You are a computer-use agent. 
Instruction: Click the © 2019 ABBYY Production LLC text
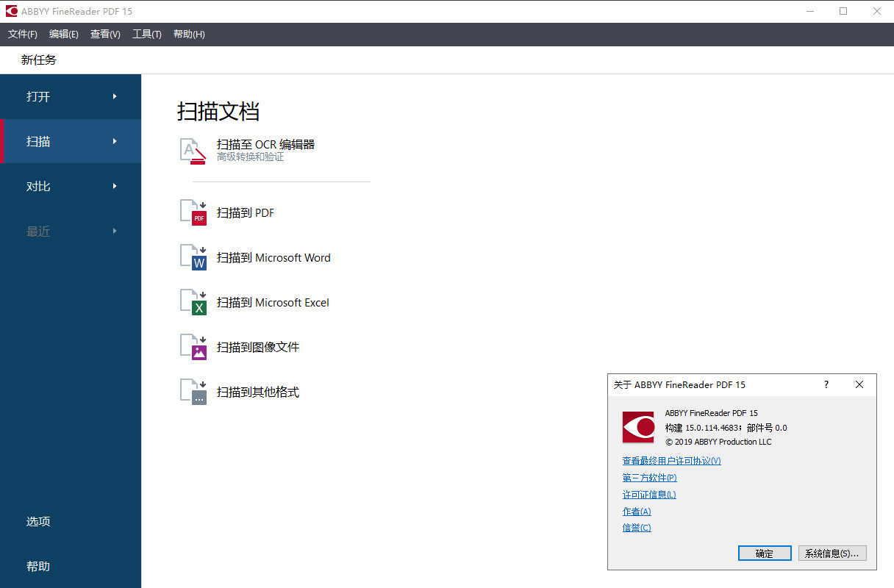(x=718, y=442)
